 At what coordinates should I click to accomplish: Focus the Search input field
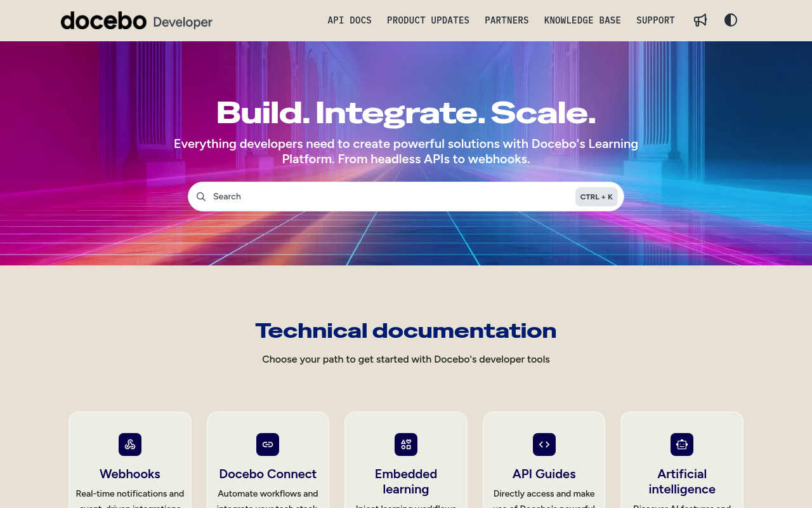click(406, 197)
